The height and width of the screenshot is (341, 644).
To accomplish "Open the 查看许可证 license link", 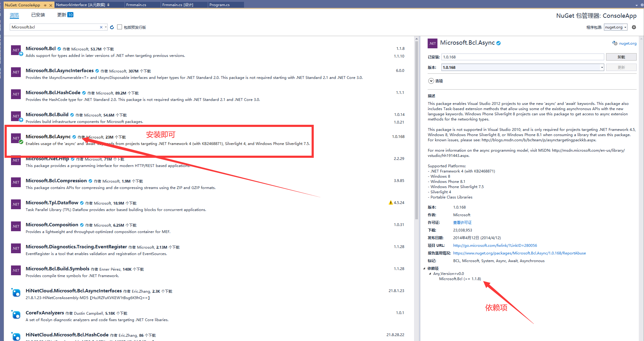I will 462,222.
